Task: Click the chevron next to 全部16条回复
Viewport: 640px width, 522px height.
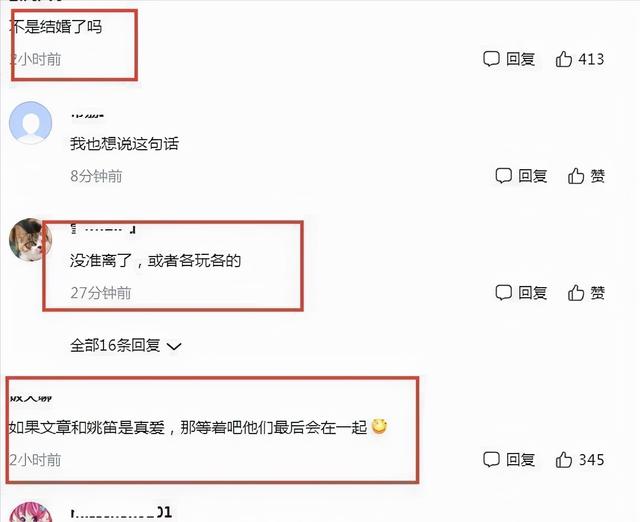Action: coord(174,347)
